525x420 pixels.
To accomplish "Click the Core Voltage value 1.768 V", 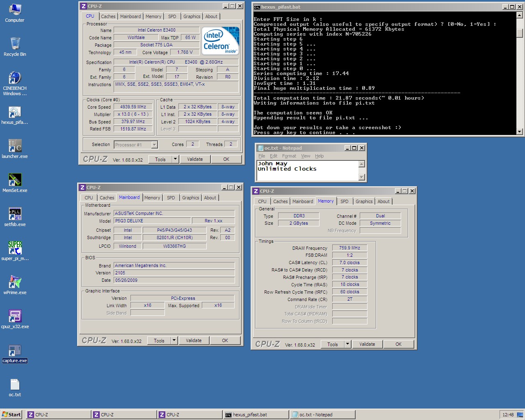I will click(185, 52).
